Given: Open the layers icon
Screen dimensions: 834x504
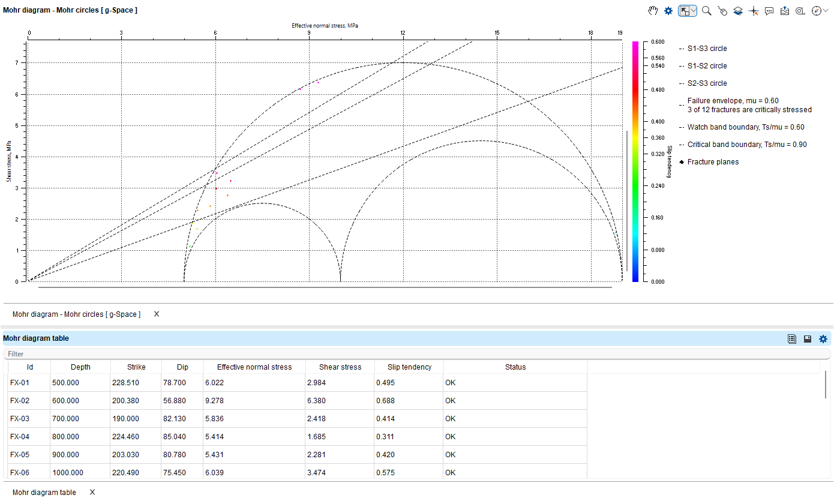Looking at the screenshot, I should [x=738, y=11].
